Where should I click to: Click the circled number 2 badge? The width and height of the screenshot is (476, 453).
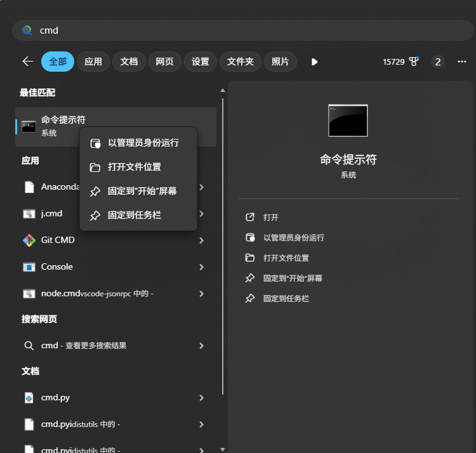point(438,62)
